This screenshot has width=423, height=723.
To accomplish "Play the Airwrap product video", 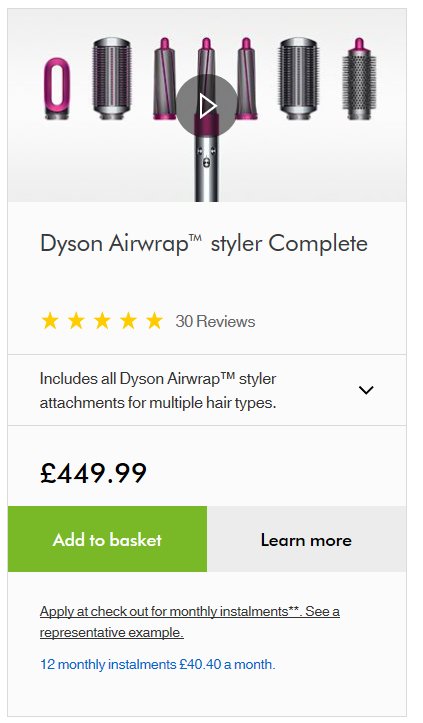I will pos(207,107).
